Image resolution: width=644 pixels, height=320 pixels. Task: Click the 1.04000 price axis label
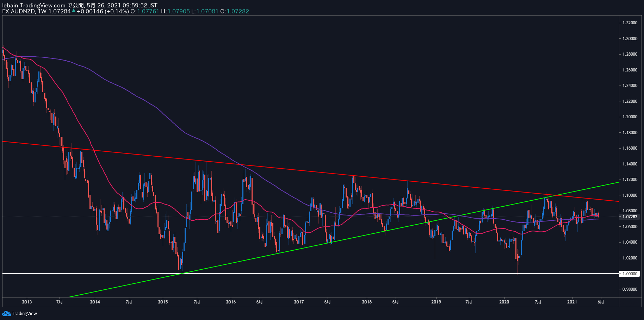630,242
